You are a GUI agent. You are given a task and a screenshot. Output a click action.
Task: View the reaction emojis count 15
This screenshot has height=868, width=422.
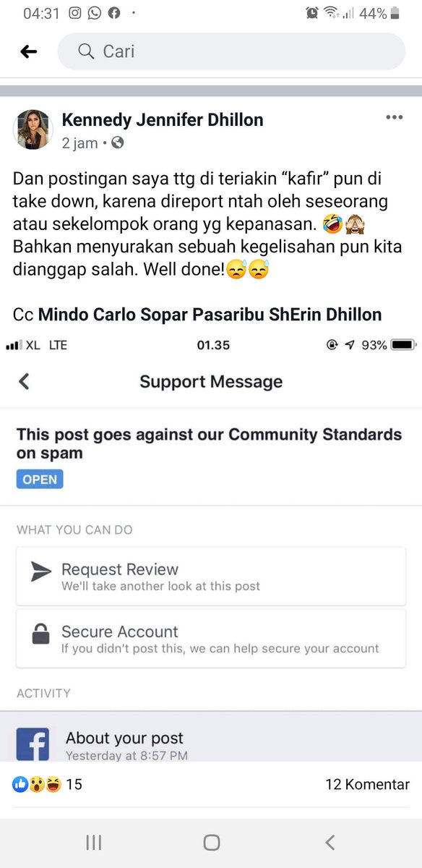(x=47, y=784)
